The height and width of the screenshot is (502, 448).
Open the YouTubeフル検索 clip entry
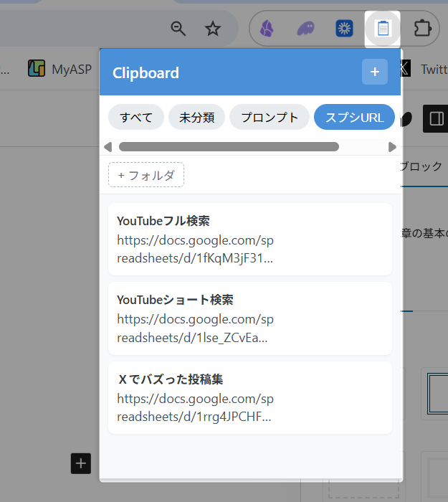[x=249, y=239]
